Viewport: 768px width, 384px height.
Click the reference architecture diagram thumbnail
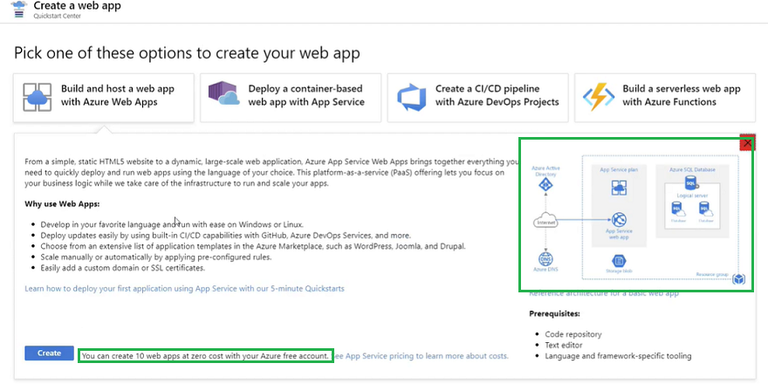pyautogui.click(x=636, y=215)
